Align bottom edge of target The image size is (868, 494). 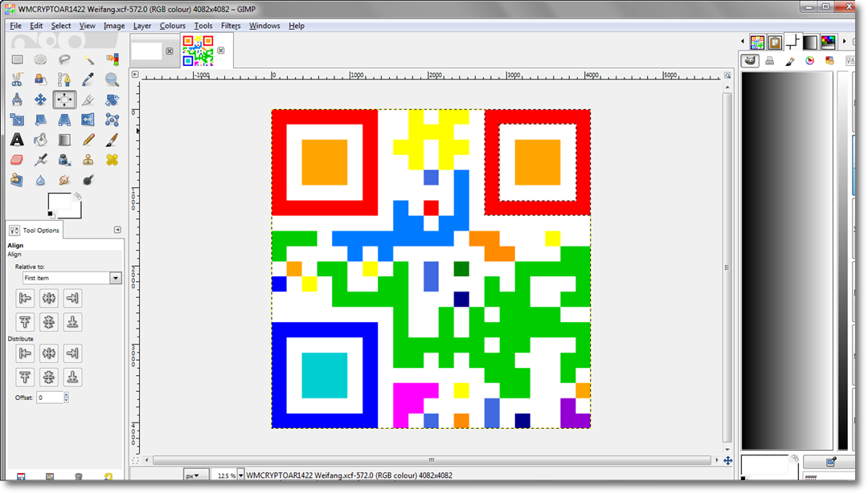pos(72,322)
